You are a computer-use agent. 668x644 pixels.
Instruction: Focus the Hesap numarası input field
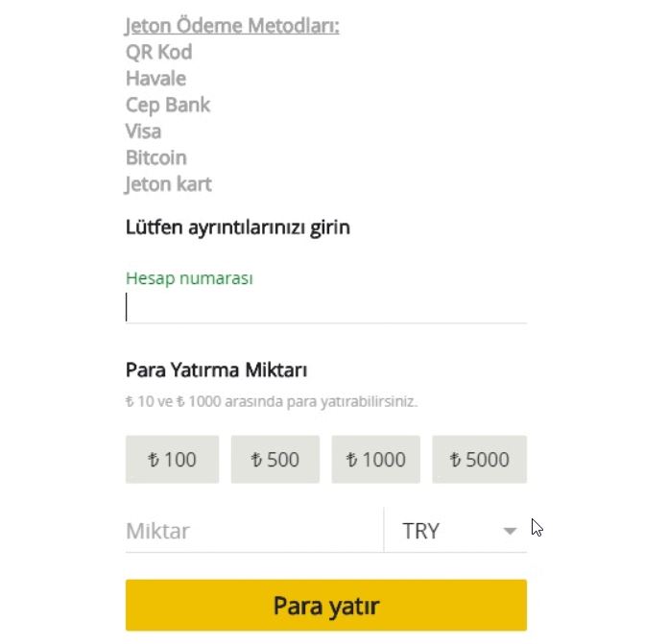(326, 307)
